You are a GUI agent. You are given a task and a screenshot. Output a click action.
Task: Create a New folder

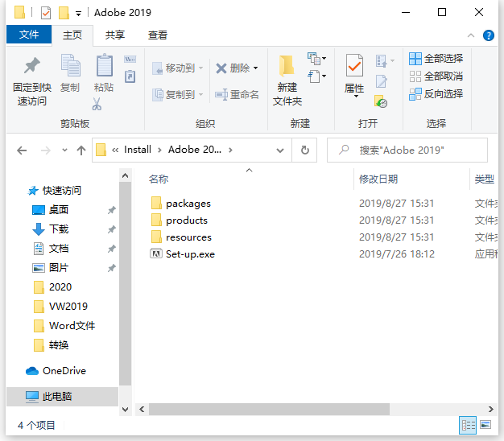(x=287, y=80)
